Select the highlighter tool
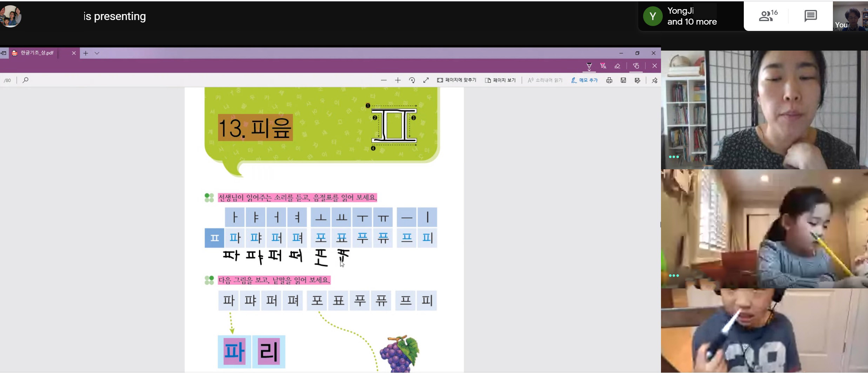Image resolution: width=868 pixels, height=373 pixels. pos(603,66)
